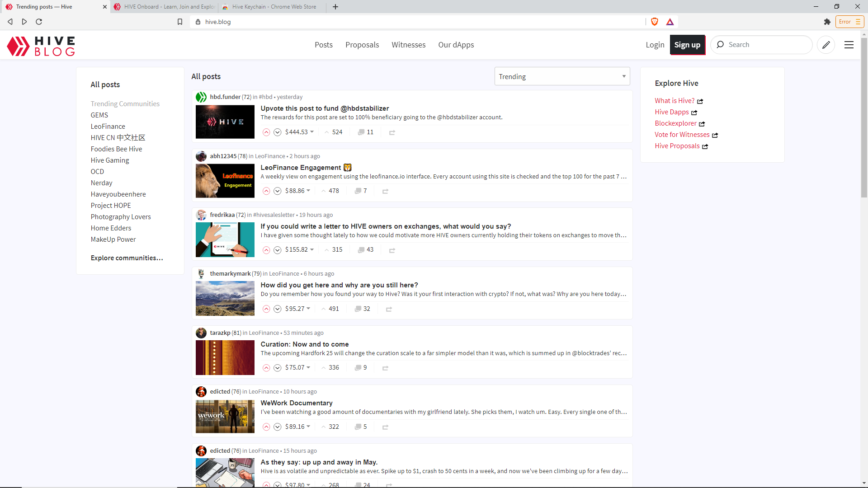Open the bookmark icon in address bar

(x=180, y=22)
